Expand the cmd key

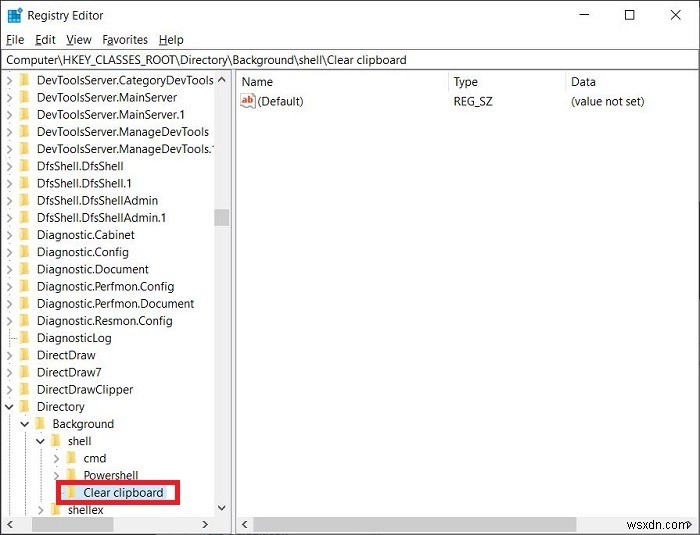[x=56, y=459]
